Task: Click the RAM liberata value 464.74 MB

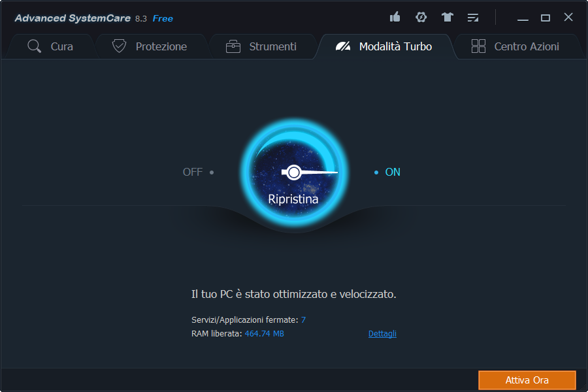Action: pos(265,333)
